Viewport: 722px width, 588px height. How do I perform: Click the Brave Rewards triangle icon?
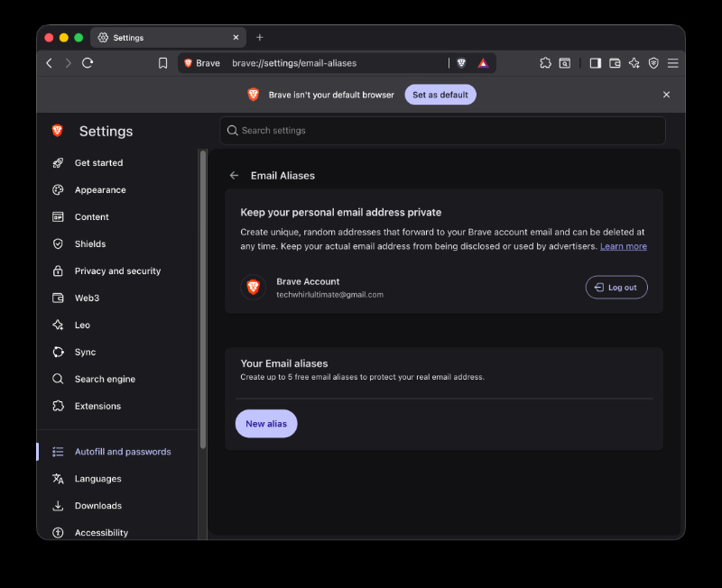(483, 63)
